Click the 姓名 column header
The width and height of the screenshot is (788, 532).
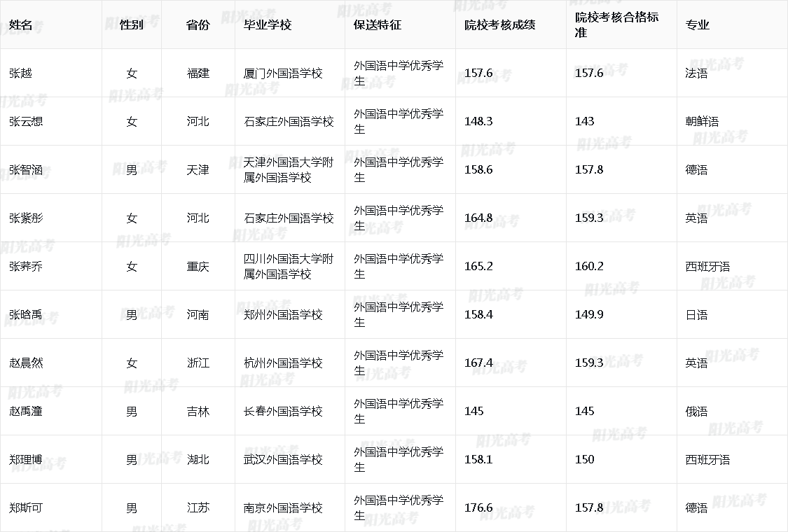[x=21, y=25]
